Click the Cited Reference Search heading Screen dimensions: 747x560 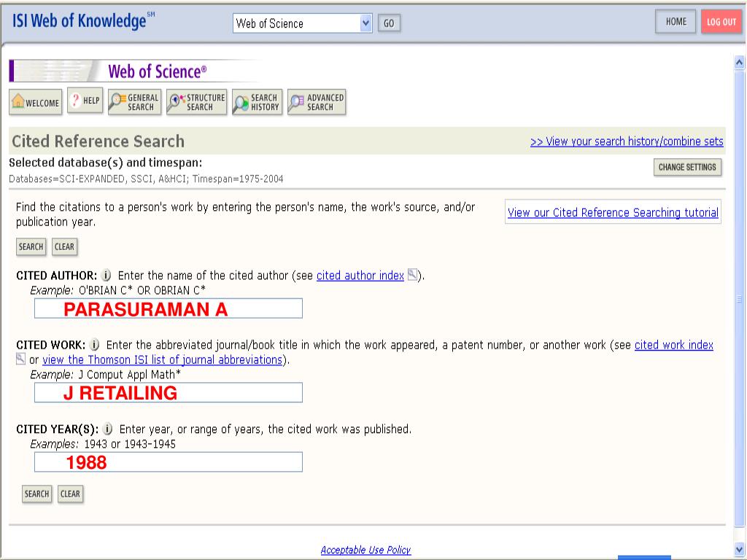(98, 141)
